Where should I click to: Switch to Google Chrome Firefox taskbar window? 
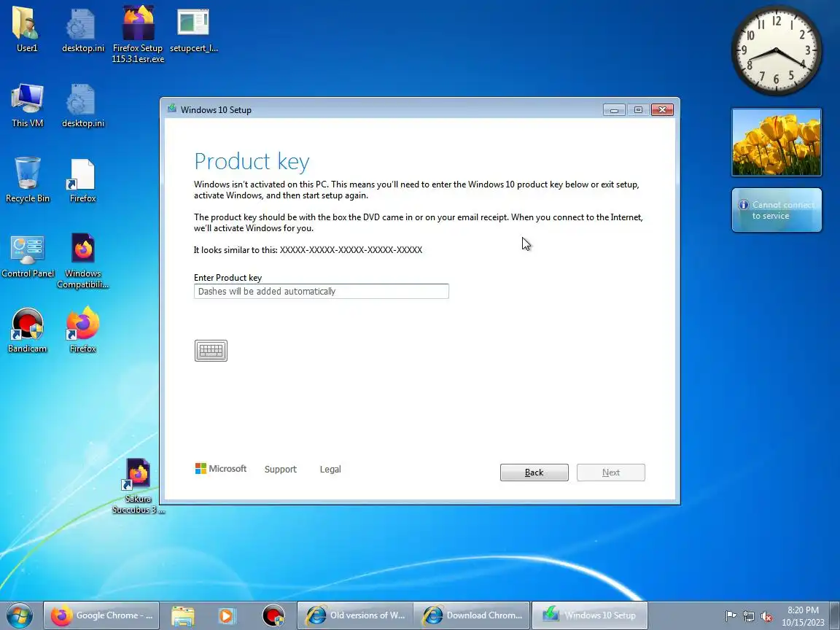[x=101, y=615]
